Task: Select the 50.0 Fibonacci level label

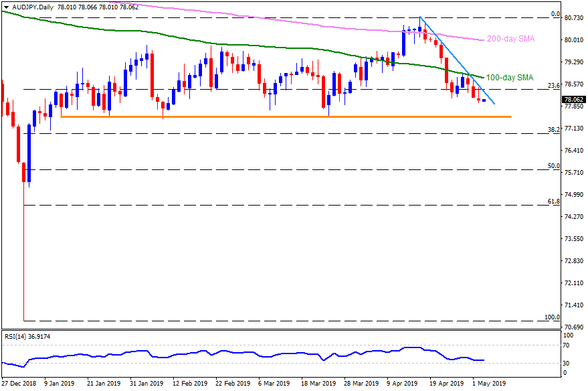Action: click(x=553, y=165)
